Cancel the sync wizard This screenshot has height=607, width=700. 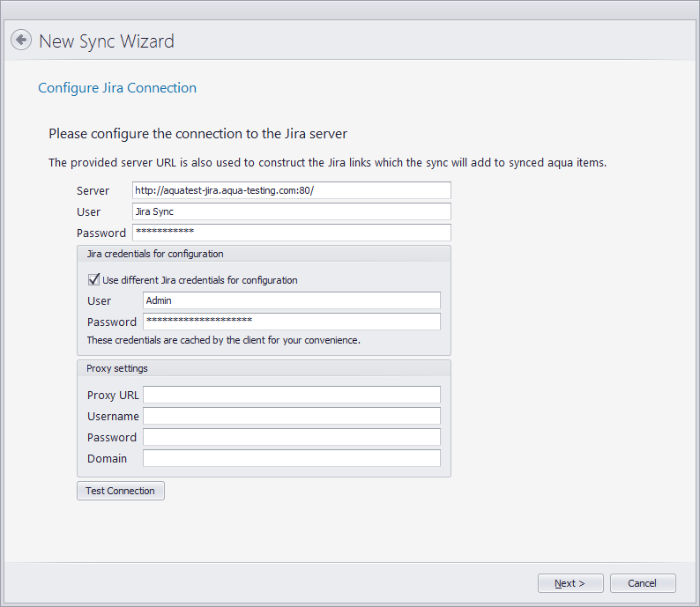(642, 583)
